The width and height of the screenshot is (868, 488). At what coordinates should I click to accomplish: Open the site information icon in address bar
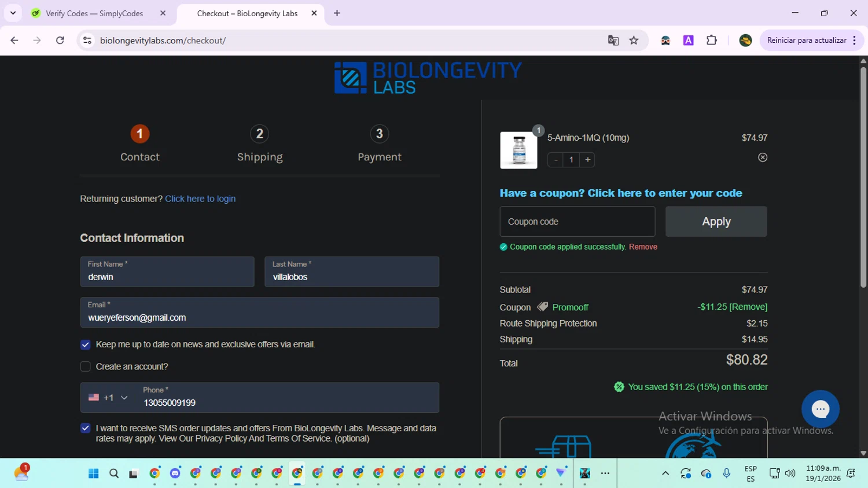click(87, 41)
